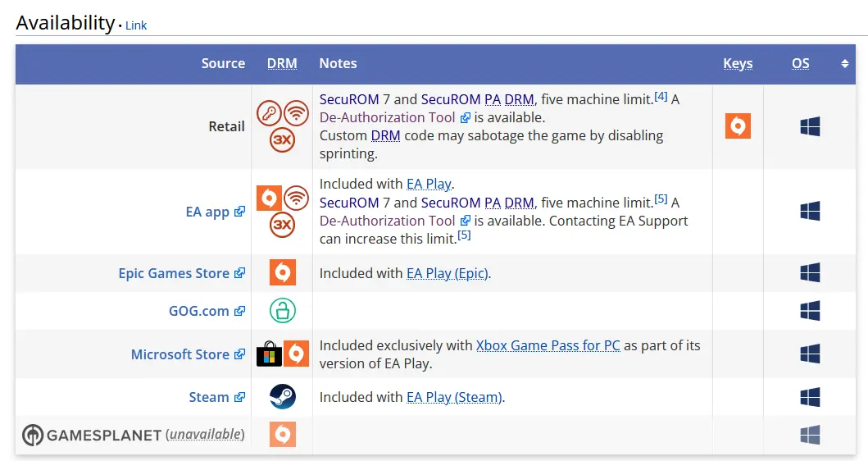Click the DRM column header
868x461 pixels.
click(x=282, y=63)
